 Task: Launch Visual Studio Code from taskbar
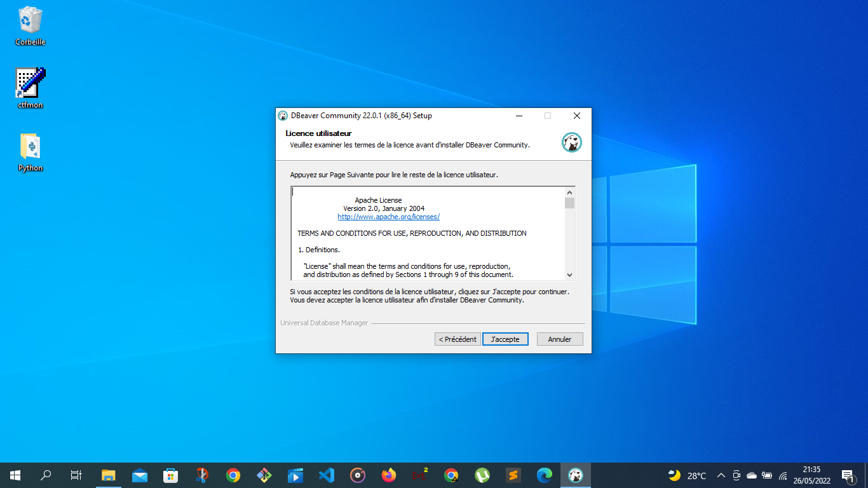point(327,475)
